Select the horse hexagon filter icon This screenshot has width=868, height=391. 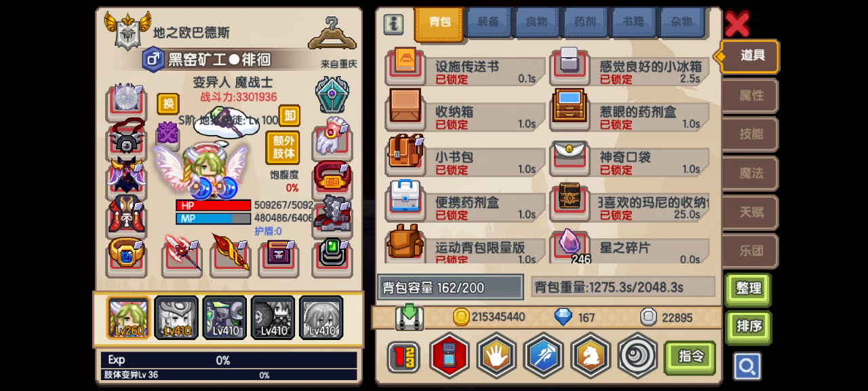[590, 355]
